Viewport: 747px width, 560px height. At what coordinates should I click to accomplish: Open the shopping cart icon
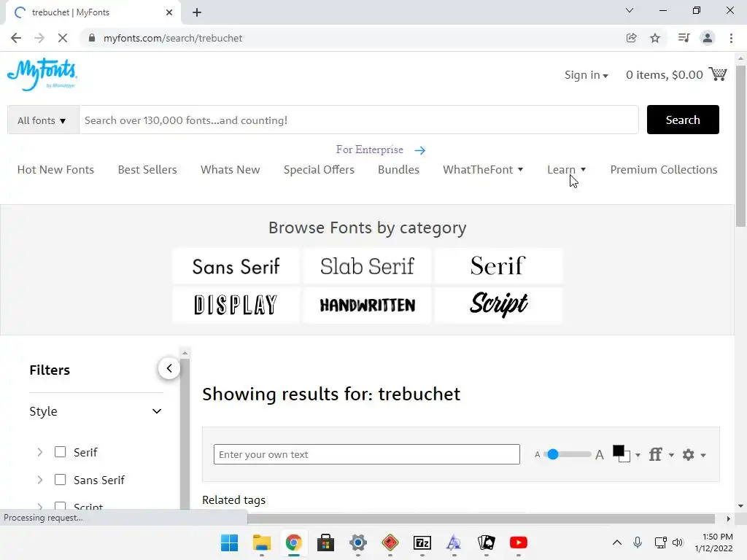(718, 74)
